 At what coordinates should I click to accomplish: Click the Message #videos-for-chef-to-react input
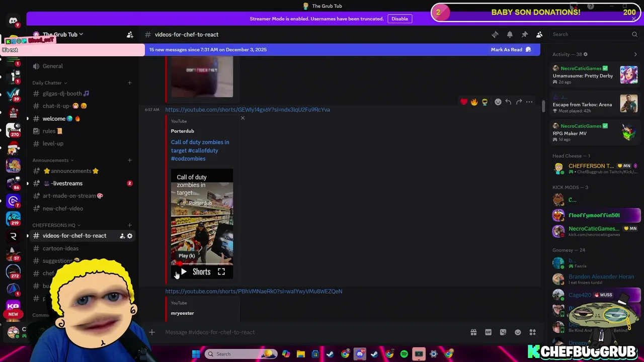pyautogui.click(x=312, y=332)
